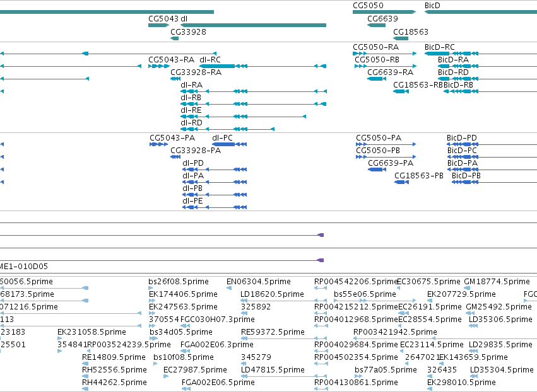Click the BicD gene label
The width and height of the screenshot is (537, 392).
tap(432, 6)
